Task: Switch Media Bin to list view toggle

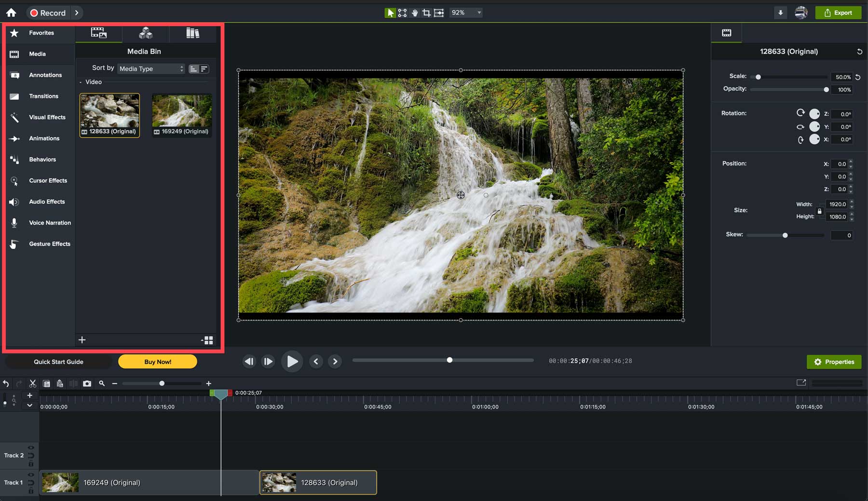Action: 204,68
